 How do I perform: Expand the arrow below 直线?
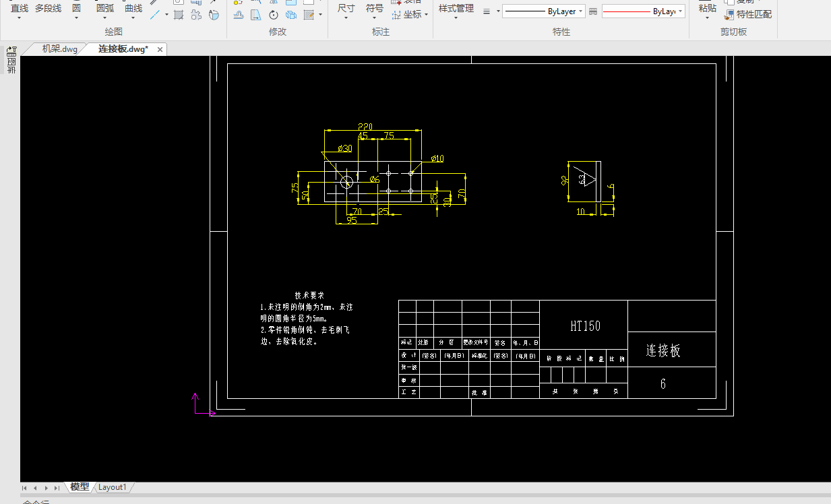19,18
